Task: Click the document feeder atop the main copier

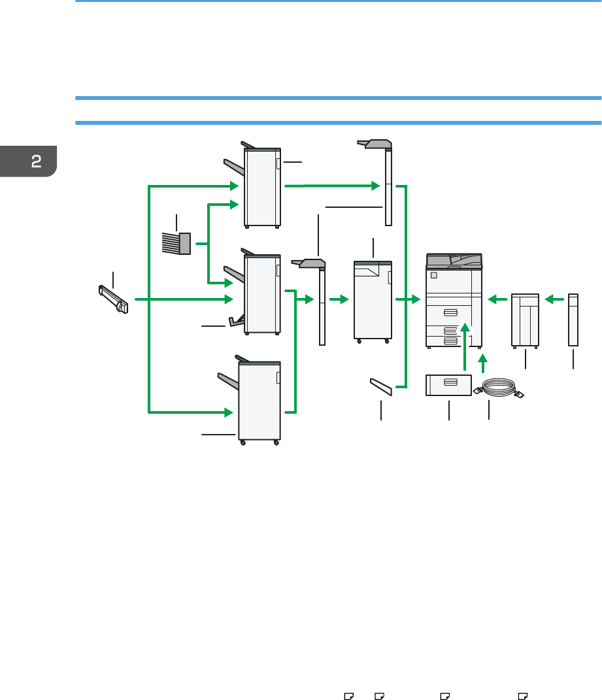Action: [454, 261]
